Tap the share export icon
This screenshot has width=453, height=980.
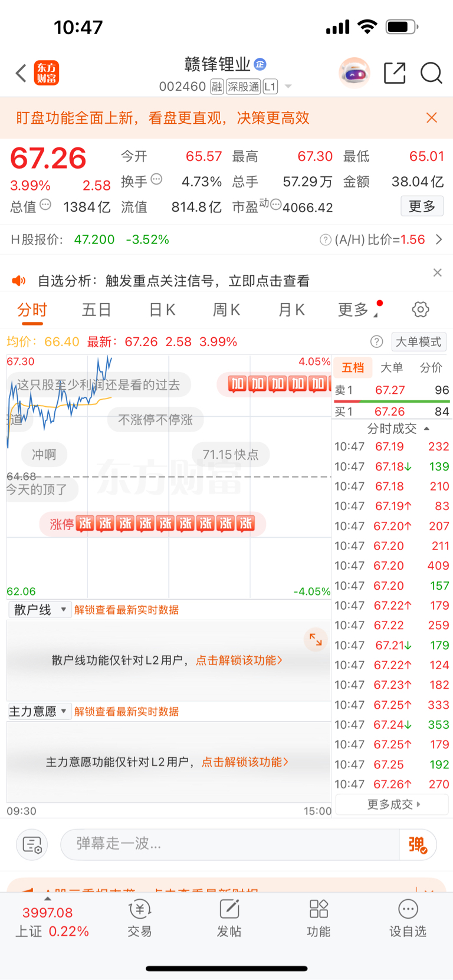pos(395,73)
